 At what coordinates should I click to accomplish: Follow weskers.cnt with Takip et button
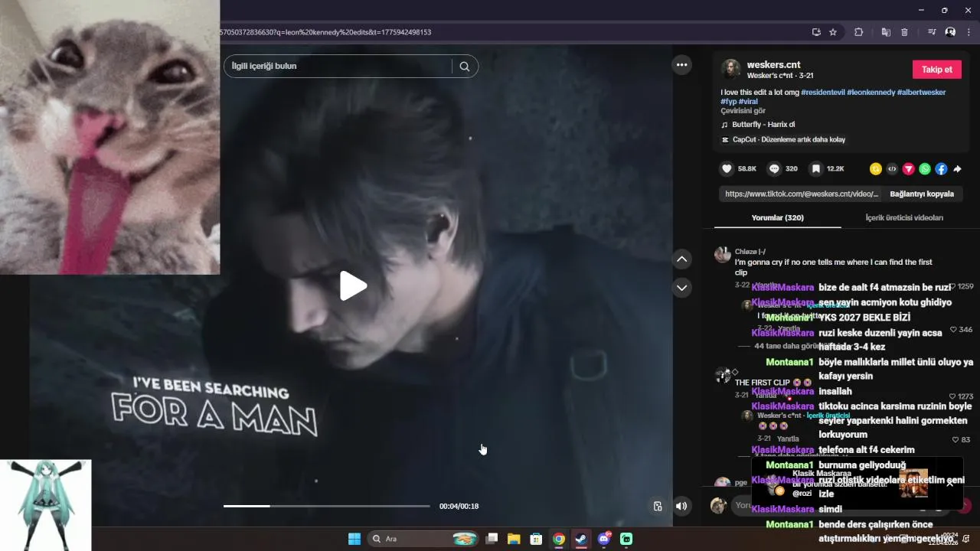point(937,69)
